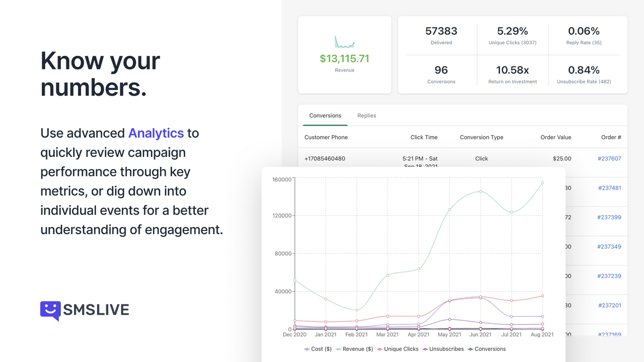Click the Order Value column header
The height and width of the screenshot is (362, 644).
tap(555, 137)
